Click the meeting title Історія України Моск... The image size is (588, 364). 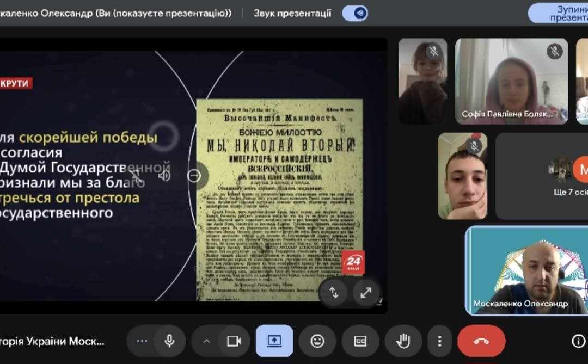pyautogui.click(x=52, y=341)
